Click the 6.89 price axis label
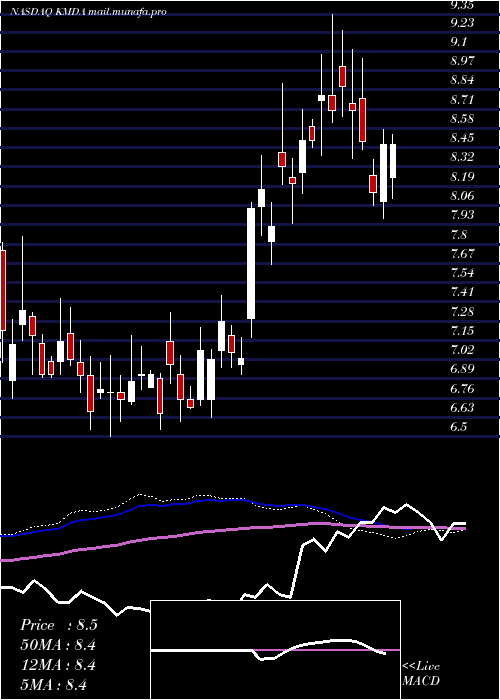This screenshot has height=700, width=500. click(462, 369)
